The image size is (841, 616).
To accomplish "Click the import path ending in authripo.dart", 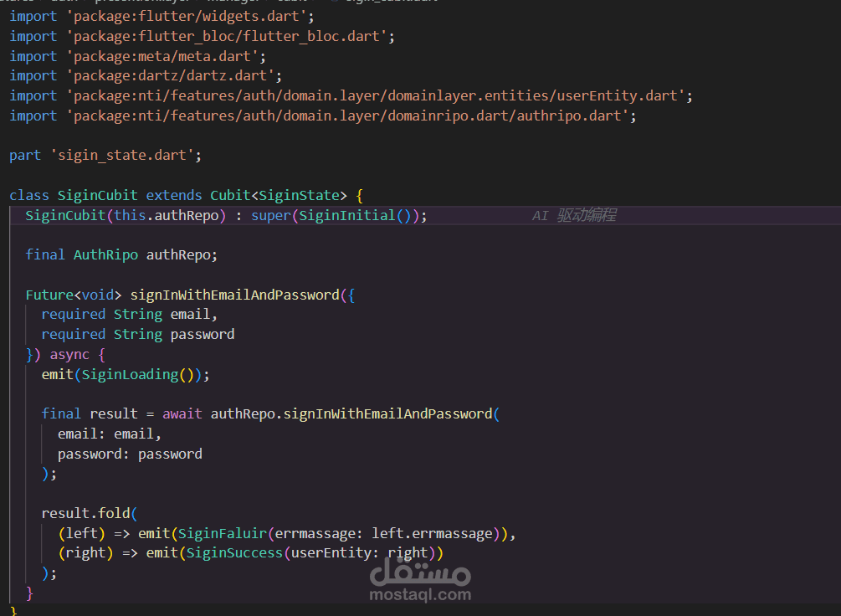I will [x=347, y=116].
